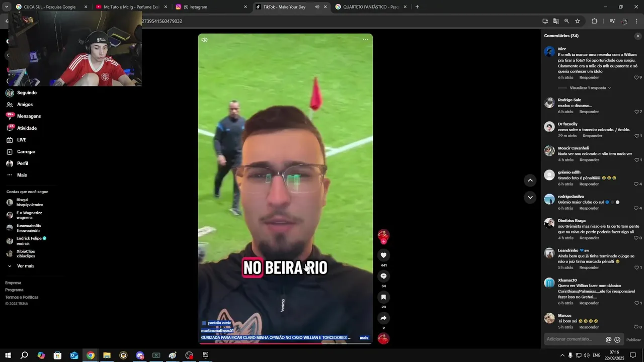644x362 pixels.
Task: Open Chrome extensions puzzle icon
Action: (x=594, y=21)
